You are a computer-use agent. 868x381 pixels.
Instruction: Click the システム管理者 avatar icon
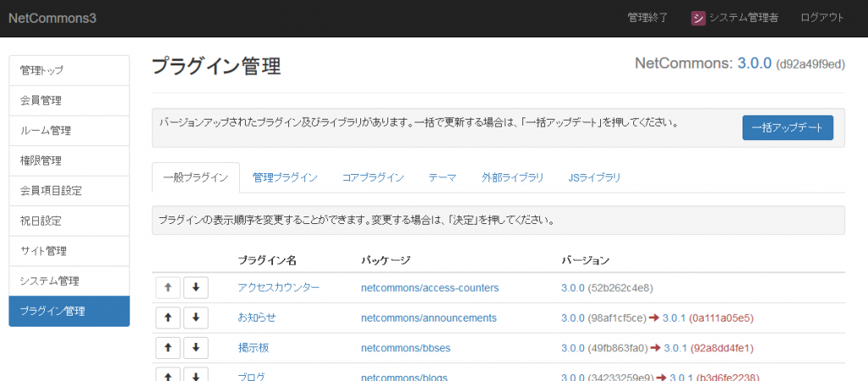pyautogui.click(x=698, y=18)
